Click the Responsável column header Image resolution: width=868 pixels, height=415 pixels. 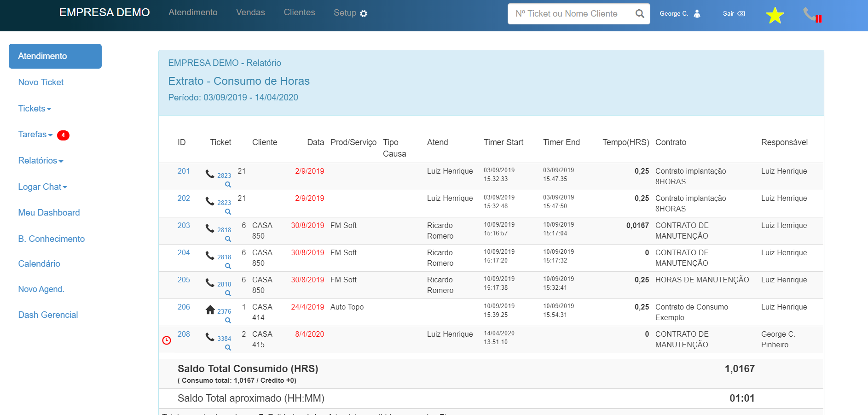click(784, 142)
